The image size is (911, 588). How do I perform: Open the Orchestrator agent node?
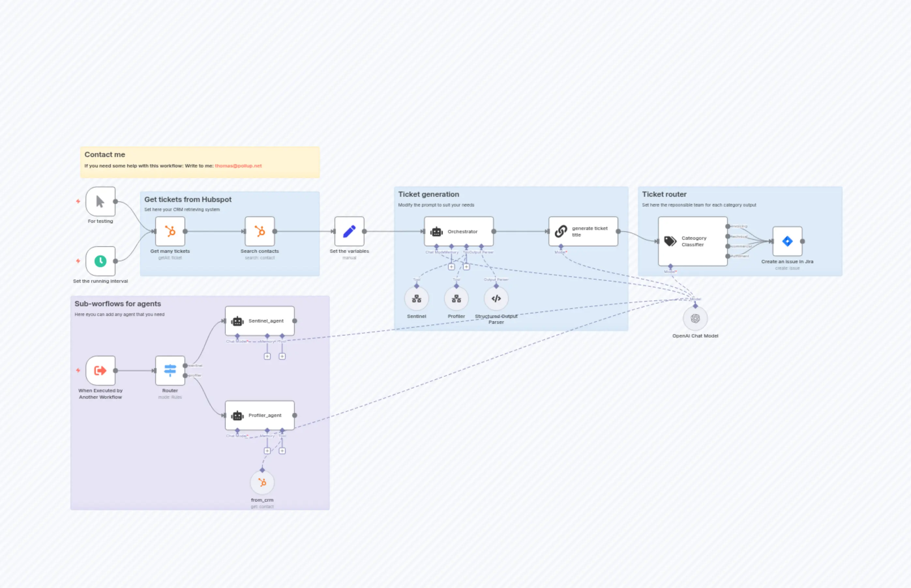459,231
